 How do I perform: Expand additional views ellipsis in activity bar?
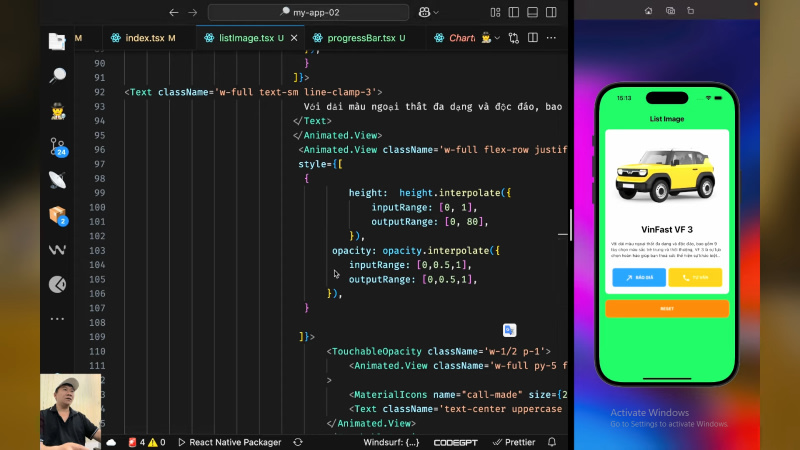(57, 318)
